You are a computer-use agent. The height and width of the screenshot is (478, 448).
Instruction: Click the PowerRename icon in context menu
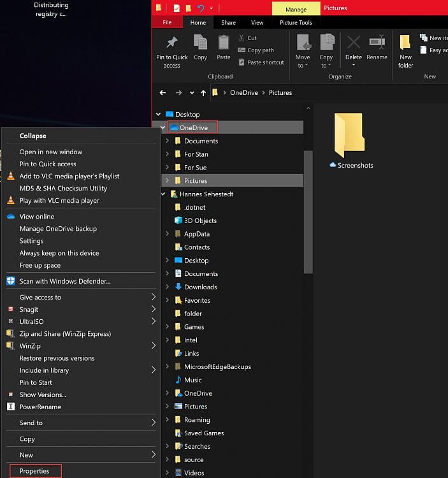click(11, 407)
